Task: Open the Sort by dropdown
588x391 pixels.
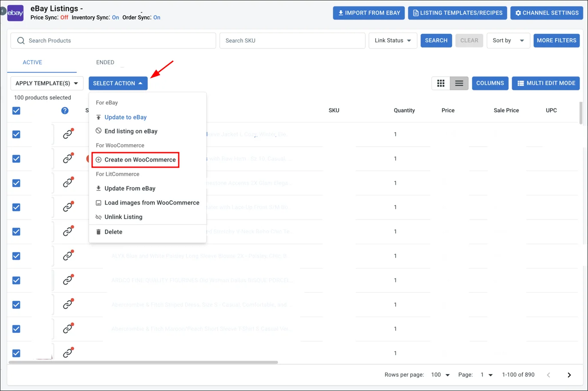Action: pyautogui.click(x=508, y=40)
